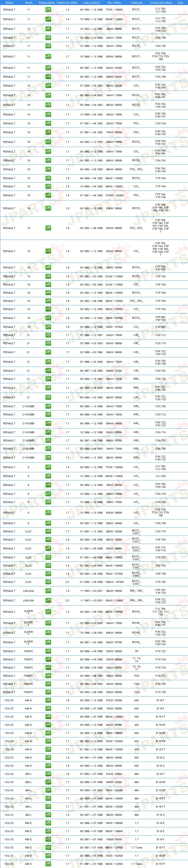Select fuel icon in Clio F3P 755 row

point(48,539)
